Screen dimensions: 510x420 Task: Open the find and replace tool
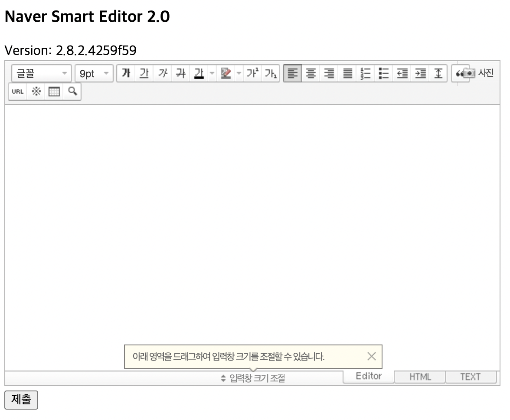point(72,92)
